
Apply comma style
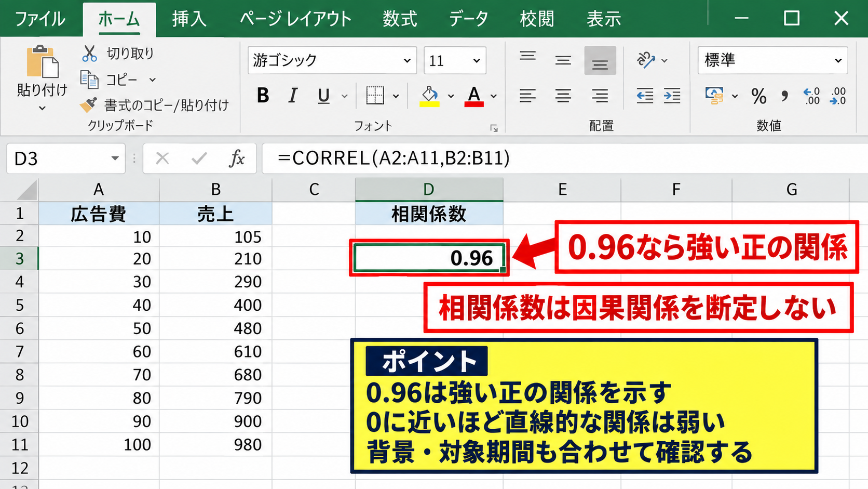point(784,96)
